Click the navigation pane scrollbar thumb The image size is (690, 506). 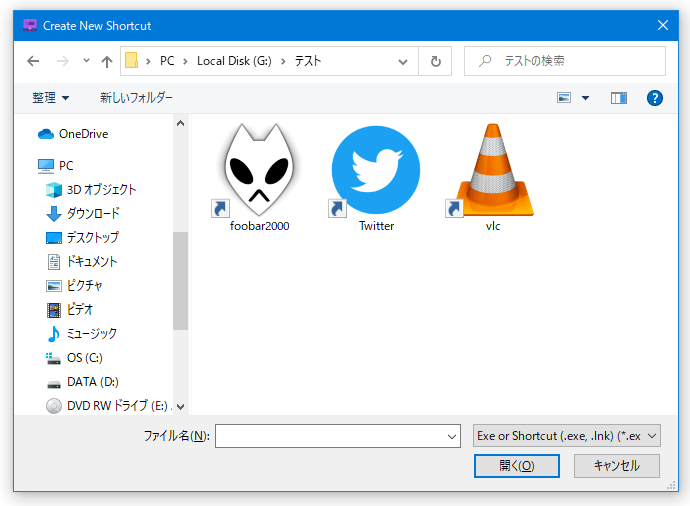pyautogui.click(x=180, y=281)
